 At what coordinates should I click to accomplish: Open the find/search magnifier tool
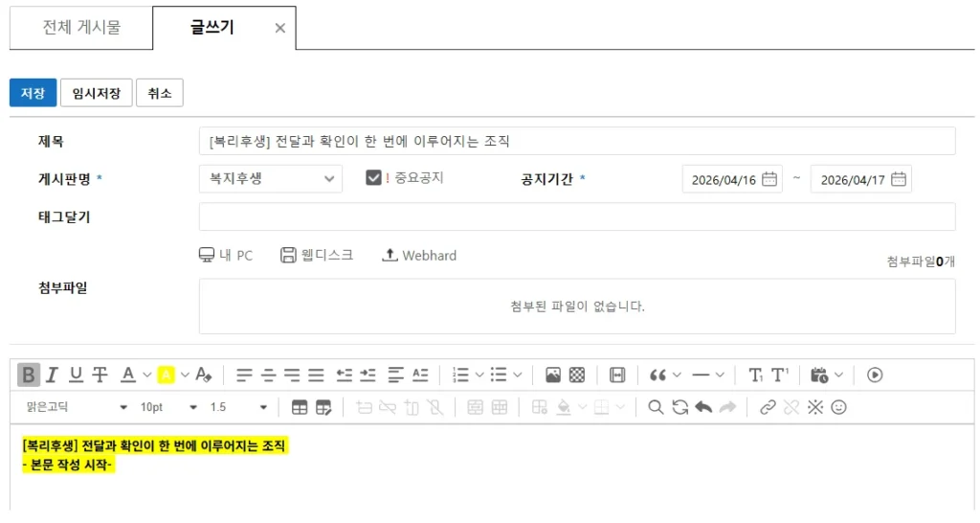pyautogui.click(x=656, y=407)
